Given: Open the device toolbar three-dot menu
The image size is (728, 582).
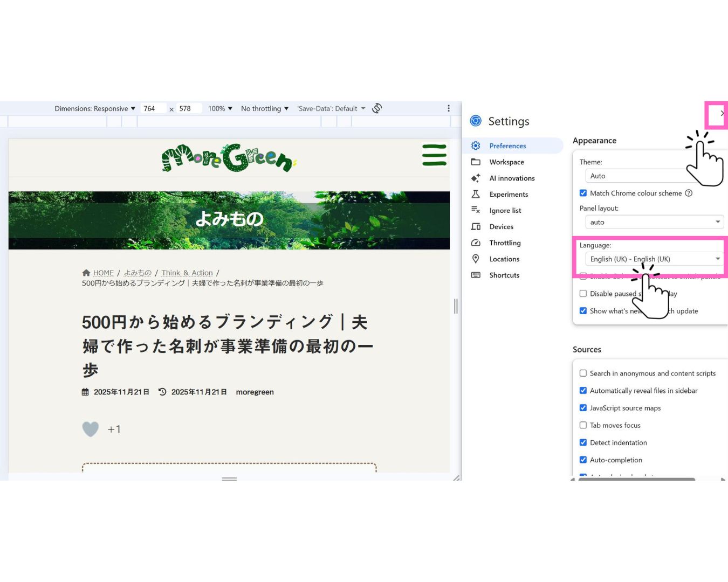Looking at the screenshot, I should [449, 108].
